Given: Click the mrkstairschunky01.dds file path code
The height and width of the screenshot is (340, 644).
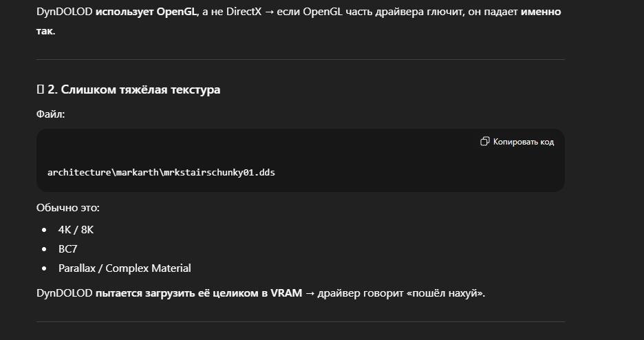Looking at the screenshot, I should click(161, 172).
